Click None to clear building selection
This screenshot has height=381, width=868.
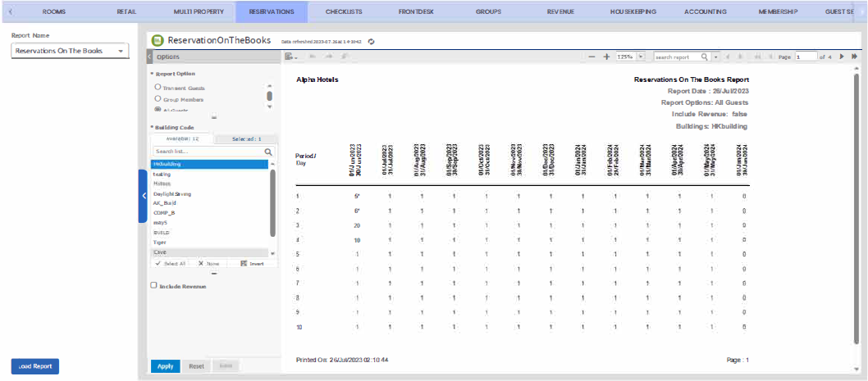(x=208, y=264)
